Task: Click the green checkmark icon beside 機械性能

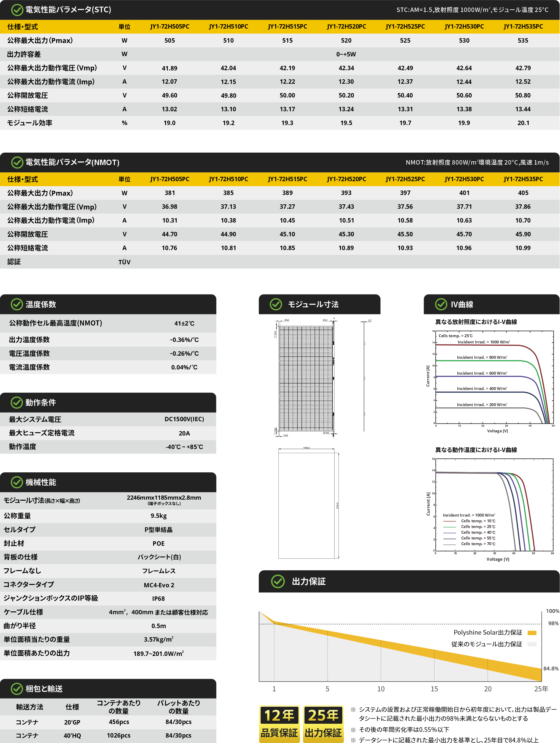Action: click(x=17, y=482)
